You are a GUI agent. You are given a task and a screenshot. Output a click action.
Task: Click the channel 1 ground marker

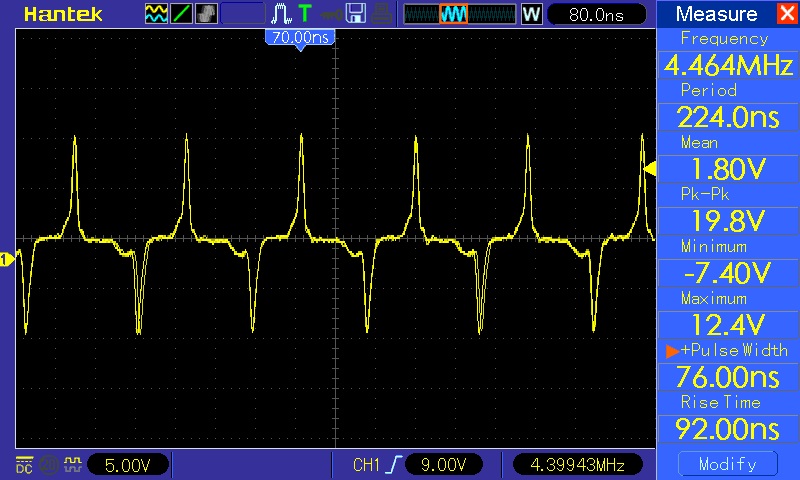[7, 260]
